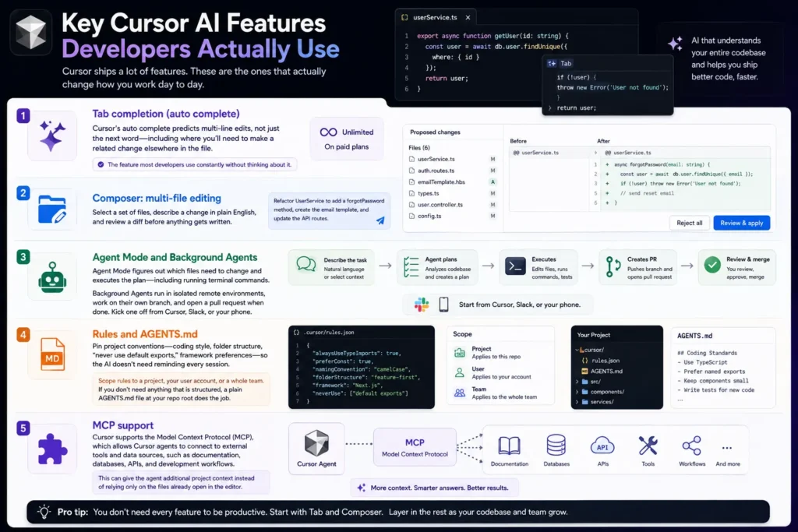Click the Team scope people icon
This screenshot has height=532, width=798.
click(460, 393)
